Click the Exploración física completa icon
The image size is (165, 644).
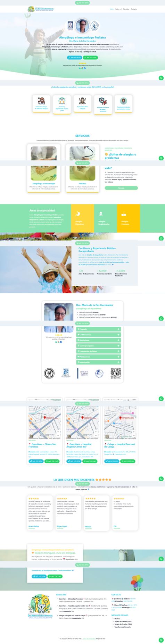(82, 101)
